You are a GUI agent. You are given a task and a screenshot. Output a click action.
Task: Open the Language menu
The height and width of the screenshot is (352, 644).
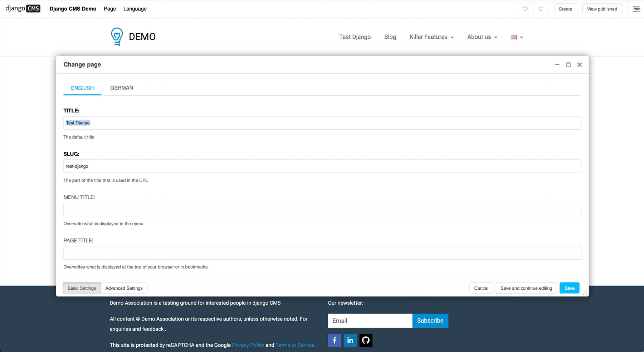135,9
